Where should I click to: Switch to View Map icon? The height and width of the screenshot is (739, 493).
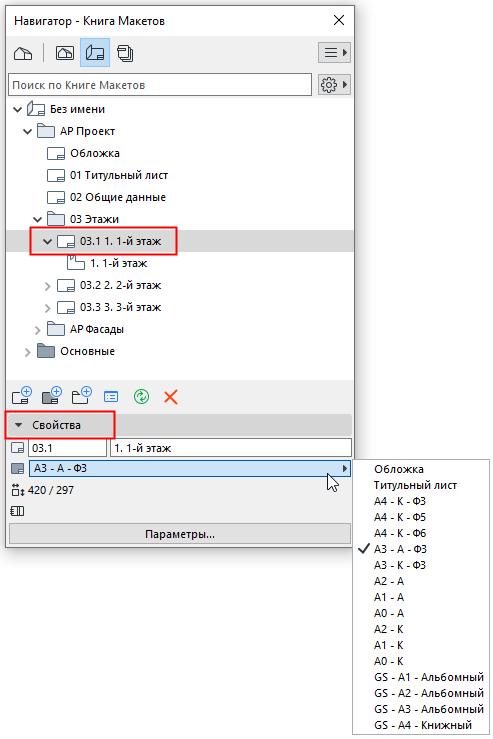point(65,53)
